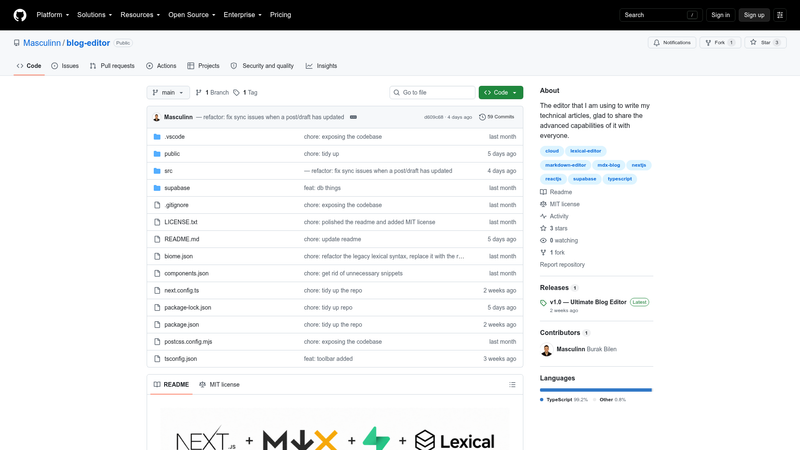Select the markdown-editor topic tag
Viewport: 800px width, 450px height.
click(565, 165)
